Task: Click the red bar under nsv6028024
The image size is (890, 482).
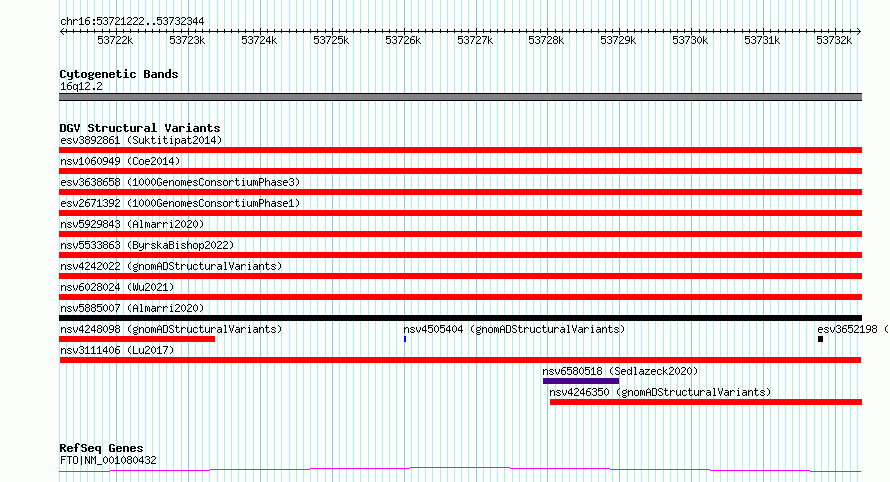Action: (x=460, y=297)
